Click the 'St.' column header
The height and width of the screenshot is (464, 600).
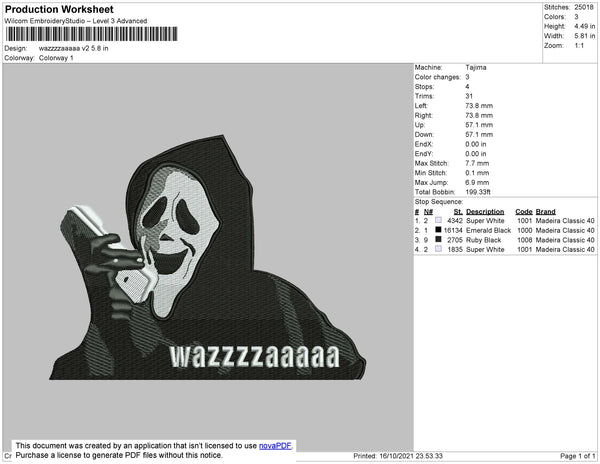(458, 212)
